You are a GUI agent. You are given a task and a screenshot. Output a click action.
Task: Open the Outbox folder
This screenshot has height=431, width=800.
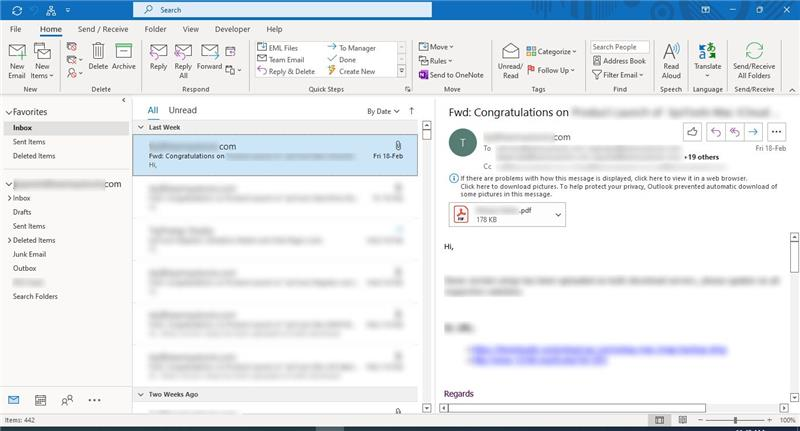[x=24, y=268]
